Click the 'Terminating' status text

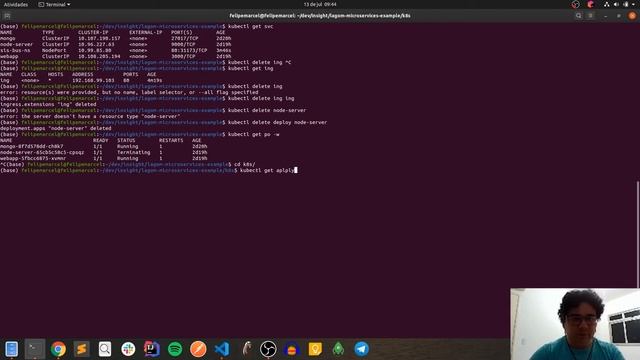[x=134, y=152]
